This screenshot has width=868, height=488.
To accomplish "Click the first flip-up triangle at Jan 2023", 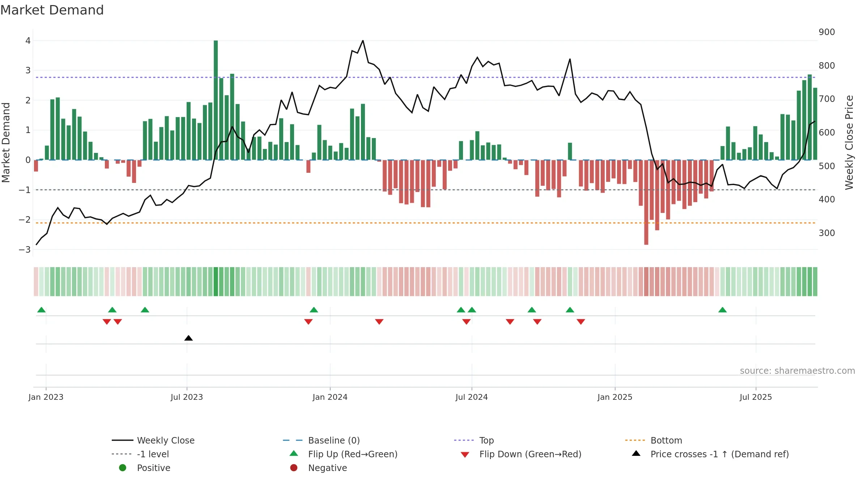I will 42,310.
